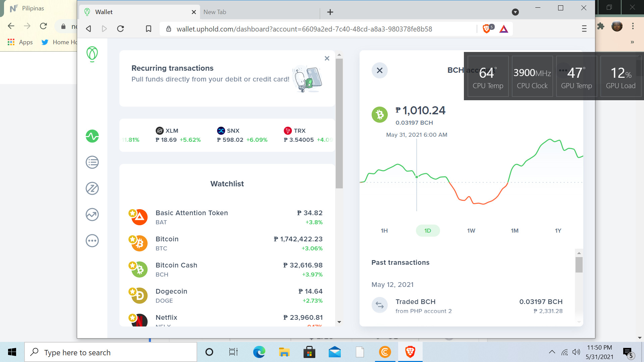Open the Brave hamburger menu
The height and width of the screenshot is (362, 644).
(x=584, y=29)
